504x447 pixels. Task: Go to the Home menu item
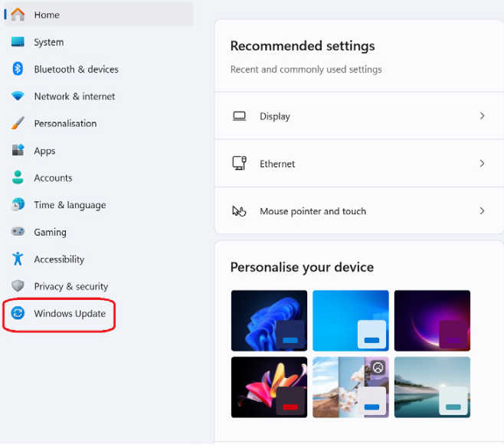pyautogui.click(x=99, y=15)
